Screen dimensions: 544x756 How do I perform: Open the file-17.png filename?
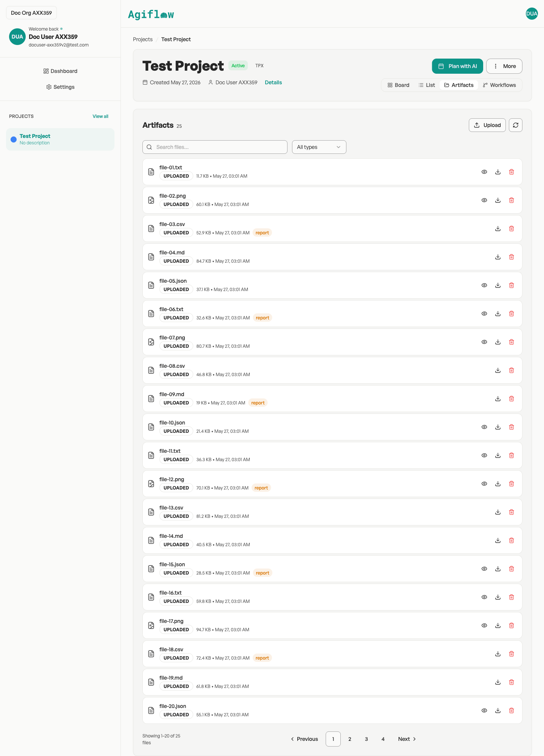172,621
